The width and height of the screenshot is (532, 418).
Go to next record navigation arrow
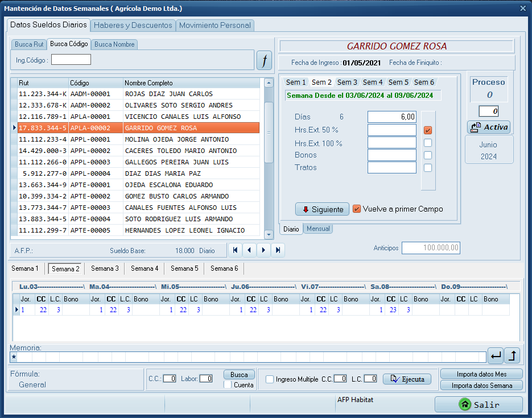[x=263, y=250]
